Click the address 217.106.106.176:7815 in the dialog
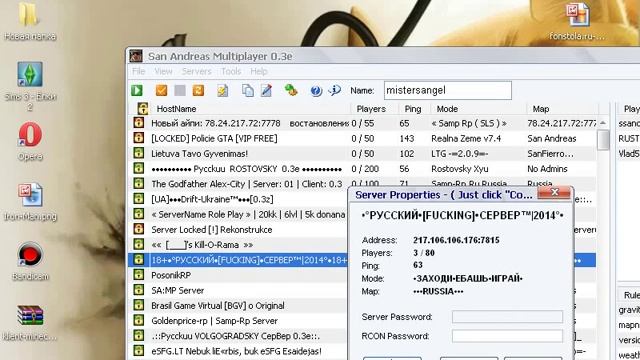 pos(456,240)
